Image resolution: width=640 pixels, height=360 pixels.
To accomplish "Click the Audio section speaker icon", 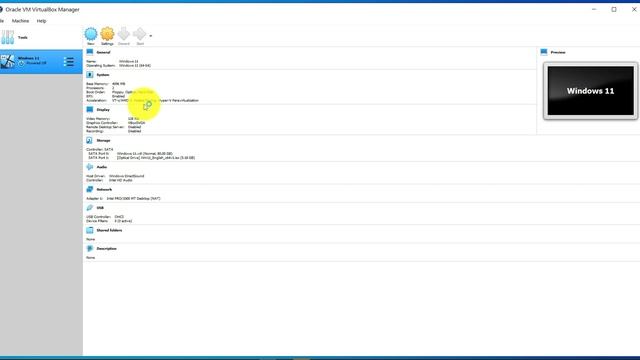I will pos(90,167).
